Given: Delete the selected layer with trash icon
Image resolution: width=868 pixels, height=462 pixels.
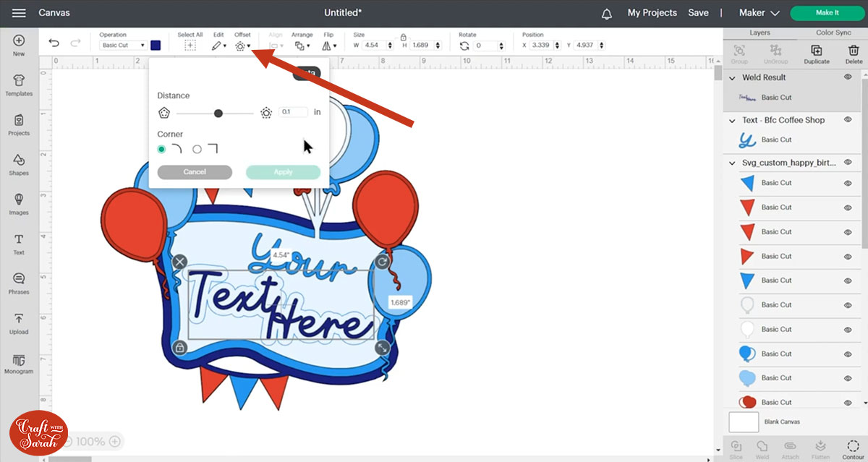Looking at the screenshot, I should (x=854, y=52).
